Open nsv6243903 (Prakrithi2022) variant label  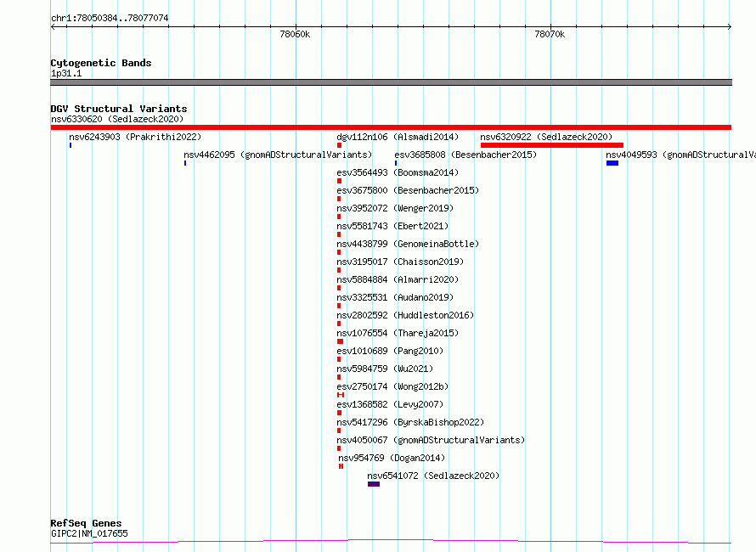135,137
